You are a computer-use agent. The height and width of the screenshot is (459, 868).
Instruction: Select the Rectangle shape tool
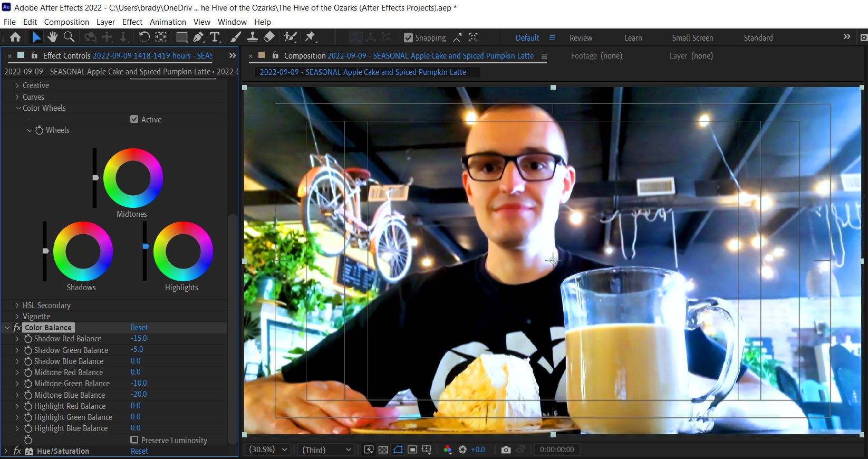[182, 37]
